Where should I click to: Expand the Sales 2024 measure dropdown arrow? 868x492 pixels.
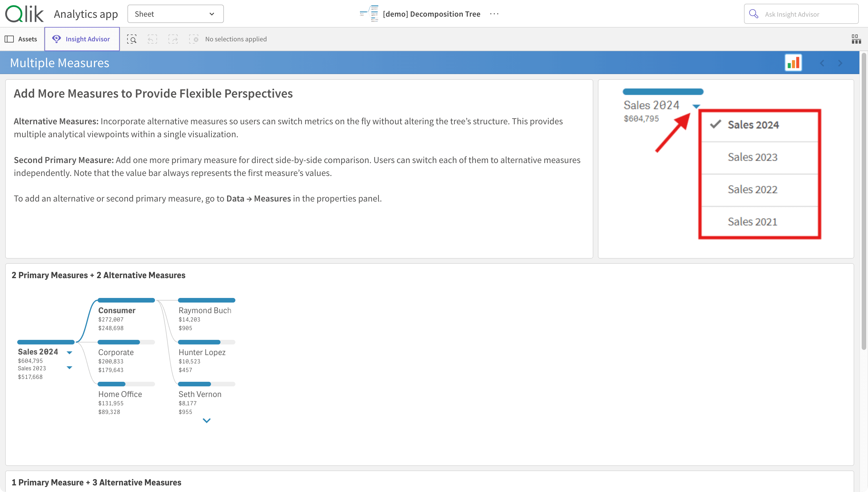[69, 352]
